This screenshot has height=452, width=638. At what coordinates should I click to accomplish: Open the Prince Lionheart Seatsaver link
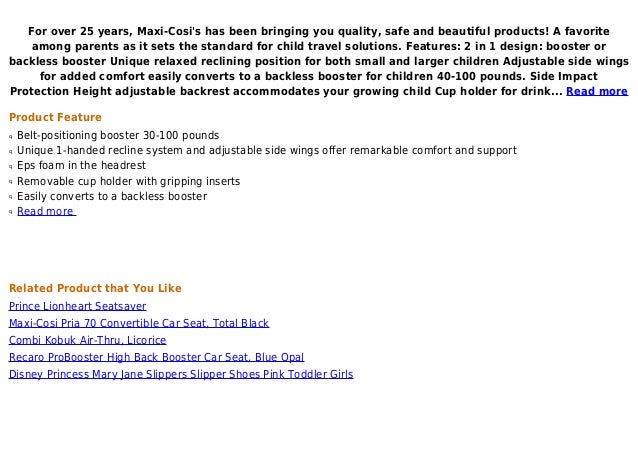pyautogui.click(x=77, y=306)
